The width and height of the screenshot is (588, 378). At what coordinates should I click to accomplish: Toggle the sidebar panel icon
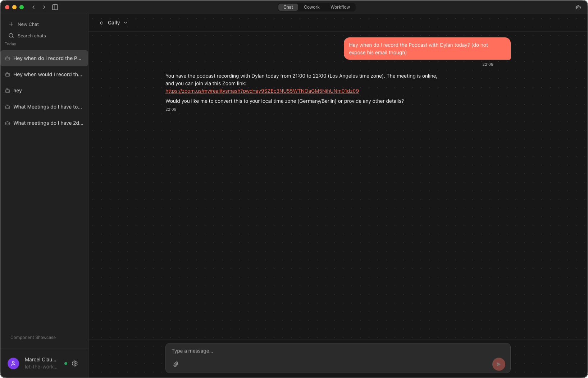click(x=55, y=7)
